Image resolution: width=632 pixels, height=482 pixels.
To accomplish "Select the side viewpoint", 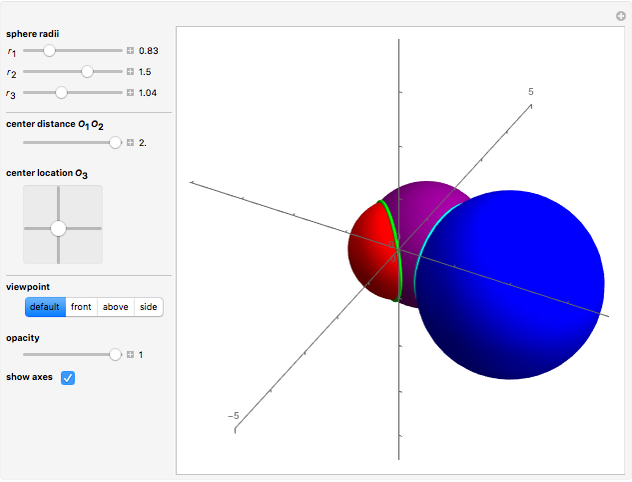I will tap(148, 307).
